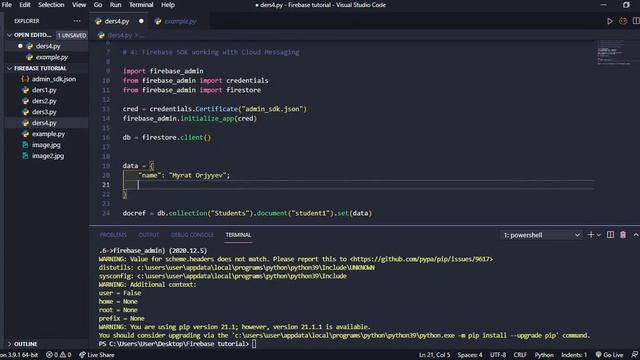
Task: Open the Go menu
Action: pyautogui.click(x=98, y=5)
